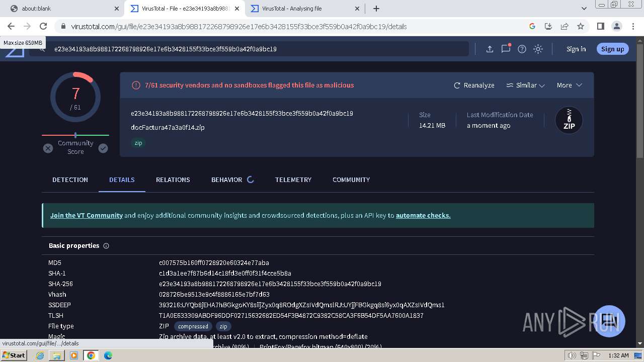The image size is (644, 362).
Task: Switch to the TELEMETRY tab
Action: point(293,179)
